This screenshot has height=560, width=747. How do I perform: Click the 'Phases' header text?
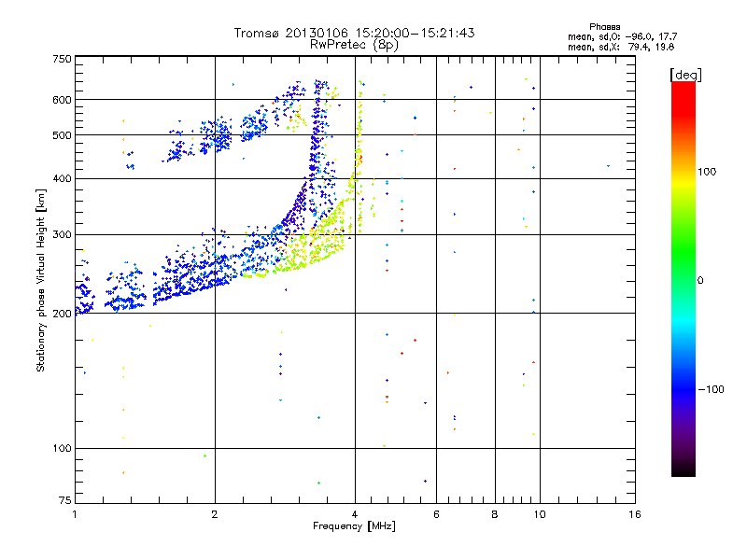(x=604, y=27)
